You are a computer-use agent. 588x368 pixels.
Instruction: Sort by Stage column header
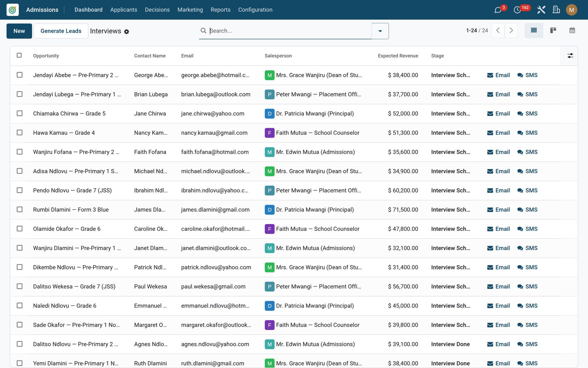pyautogui.click(x=437, y=56)
